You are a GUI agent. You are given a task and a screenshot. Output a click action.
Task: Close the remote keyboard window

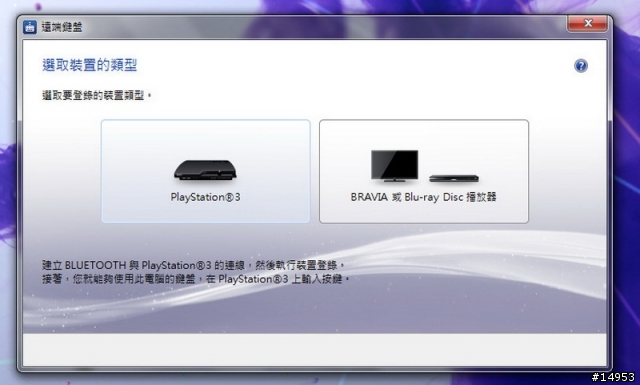(588, 23)
